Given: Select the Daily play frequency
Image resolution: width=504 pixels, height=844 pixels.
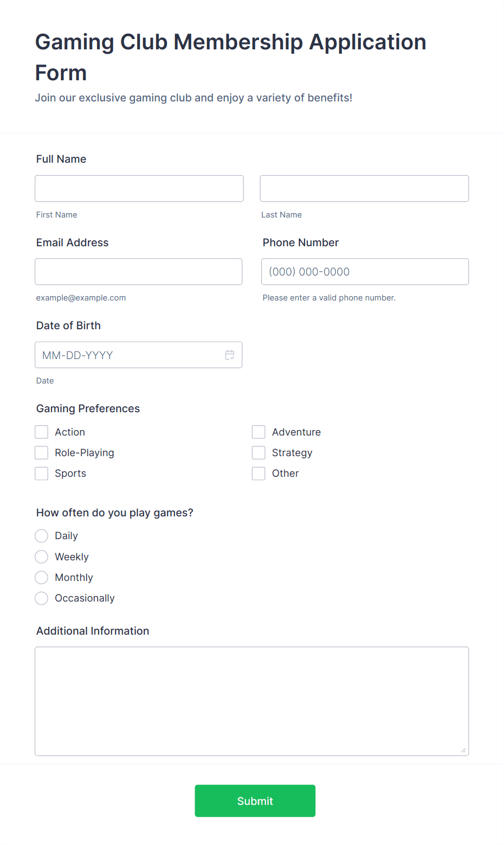Looking at the screenshot, I should pos(41,535).
